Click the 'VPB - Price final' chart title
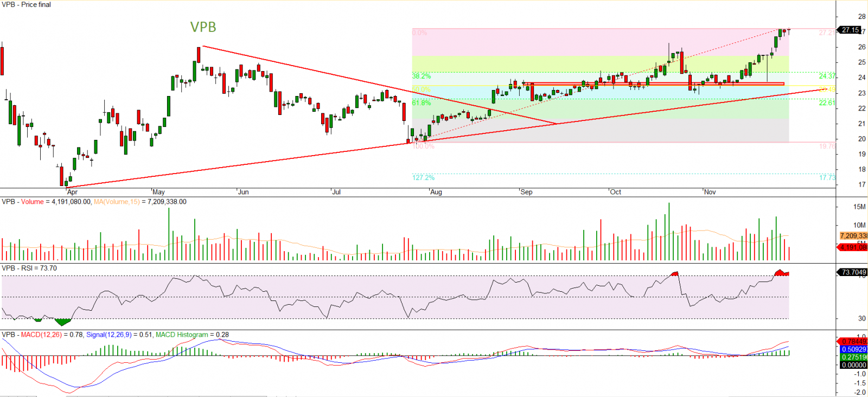The height and width of the screenshot is (397, 868). coord(26,4)
